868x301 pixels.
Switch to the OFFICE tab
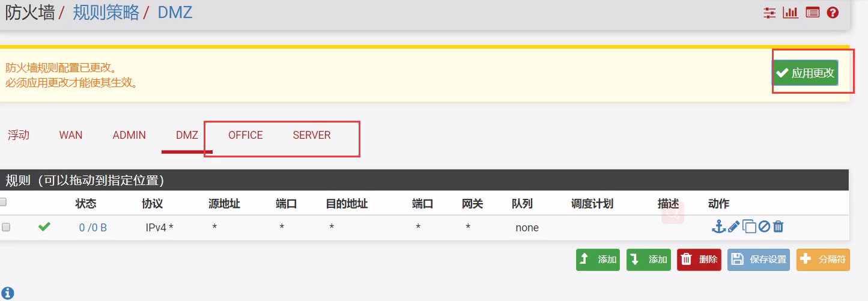coord(246,135)
